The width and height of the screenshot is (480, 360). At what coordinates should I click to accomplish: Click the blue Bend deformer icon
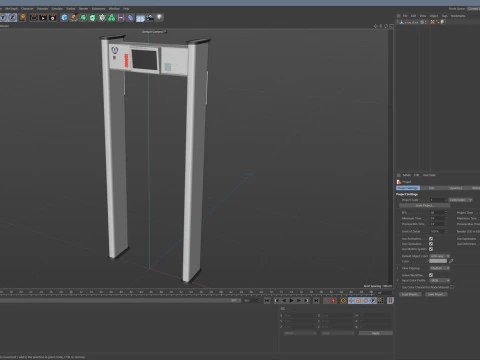pos(131,18)
